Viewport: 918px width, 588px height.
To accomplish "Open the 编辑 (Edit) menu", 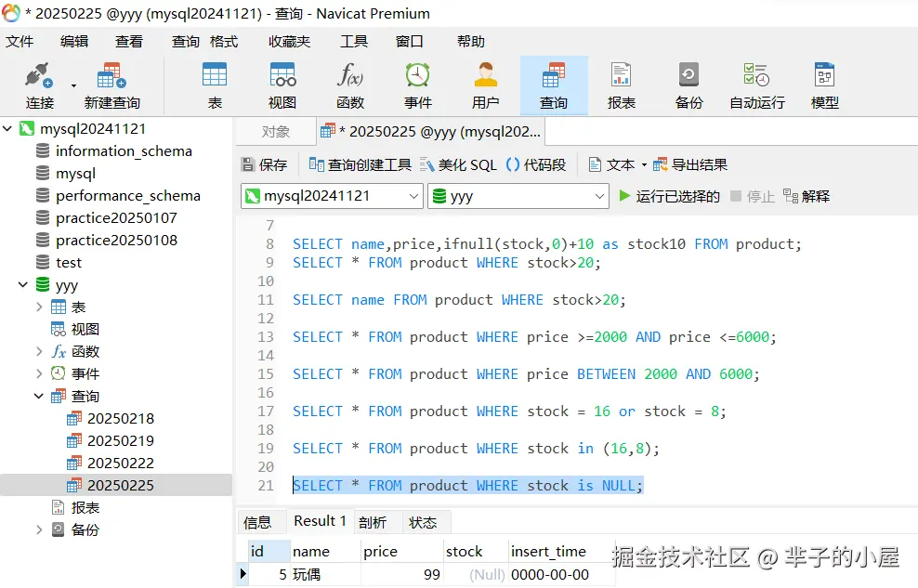I will point(74,42).
